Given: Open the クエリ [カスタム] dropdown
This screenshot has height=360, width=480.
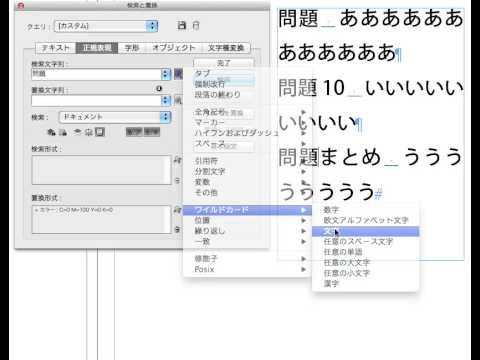Looking at the screenshot, I should point(106,26).
